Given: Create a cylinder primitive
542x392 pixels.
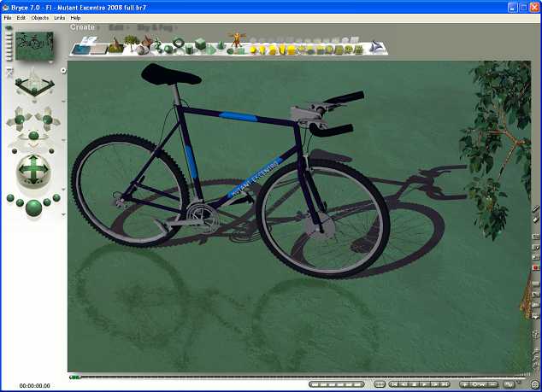Looking at the screenshot, I should pos(189,50).
